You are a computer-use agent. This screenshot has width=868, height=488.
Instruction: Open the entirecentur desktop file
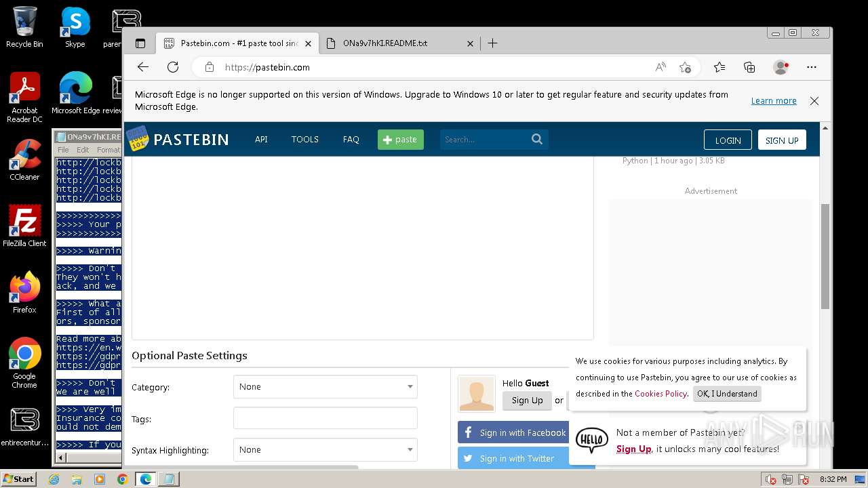(x=24, y=427)
